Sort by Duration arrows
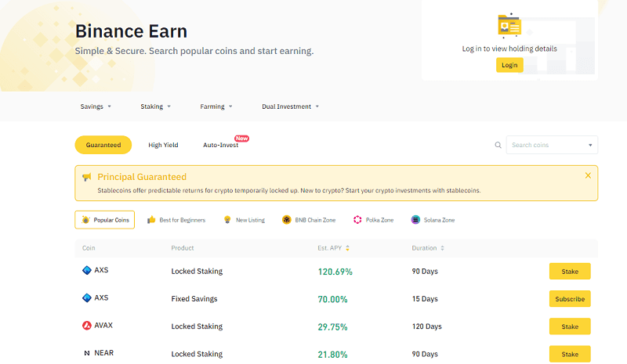This screenshot has width=627, height=364. [x=442, y=248]
